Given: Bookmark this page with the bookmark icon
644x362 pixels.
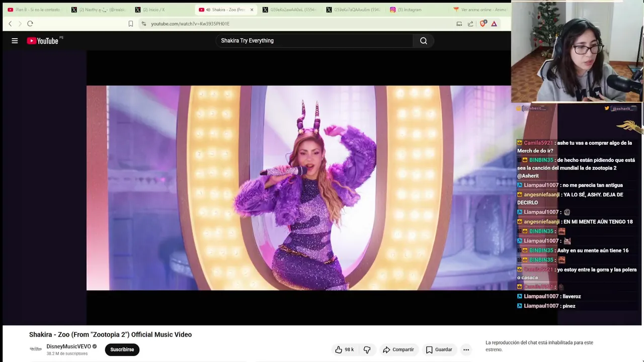Looking at the screenshot, I should click(131, 24).
